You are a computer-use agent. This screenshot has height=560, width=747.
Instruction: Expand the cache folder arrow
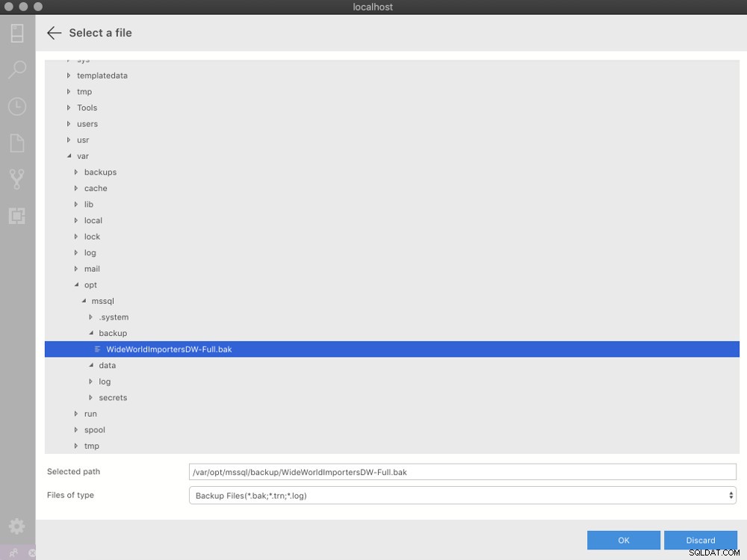tap(75, 188)
